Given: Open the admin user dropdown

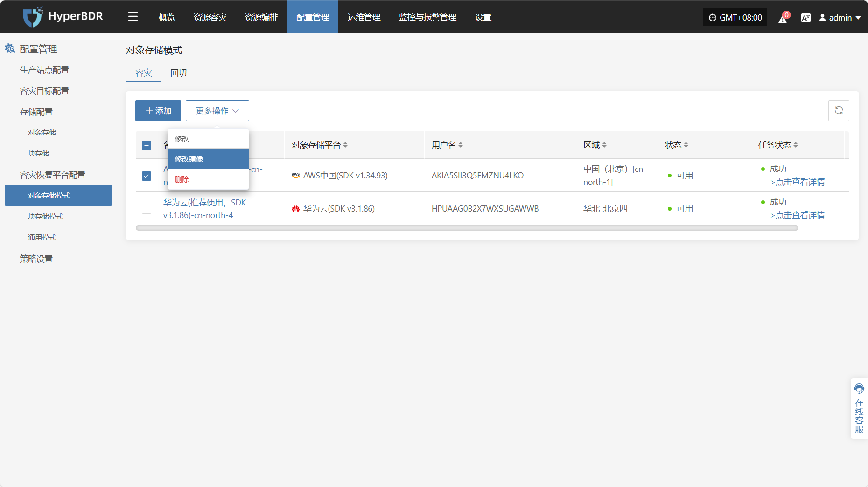Looking at the screenshot, I should click(x=840, y=18).
